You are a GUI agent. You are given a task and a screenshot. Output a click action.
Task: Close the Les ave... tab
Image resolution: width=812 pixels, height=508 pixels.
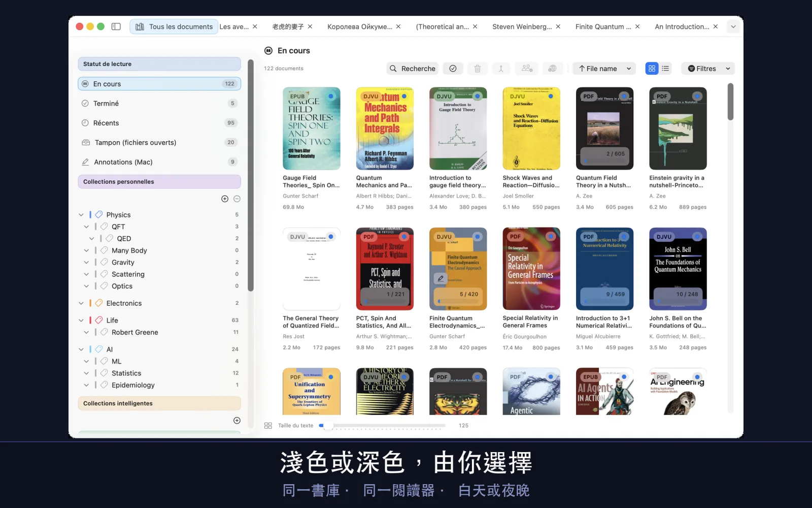255,26
